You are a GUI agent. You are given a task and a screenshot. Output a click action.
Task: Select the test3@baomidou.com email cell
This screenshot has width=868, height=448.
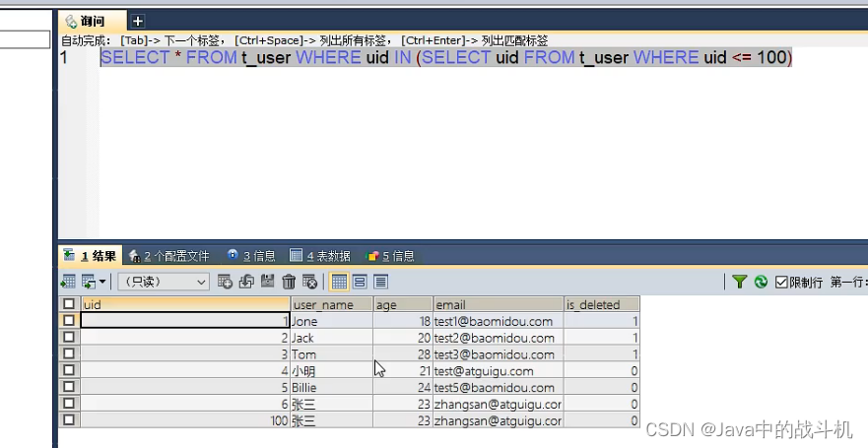pos(499,354)
